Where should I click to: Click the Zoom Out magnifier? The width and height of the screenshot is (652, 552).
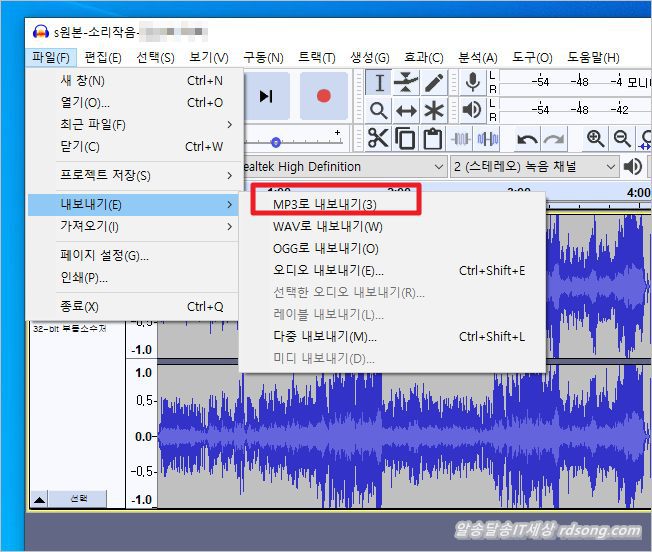(622, 139)
